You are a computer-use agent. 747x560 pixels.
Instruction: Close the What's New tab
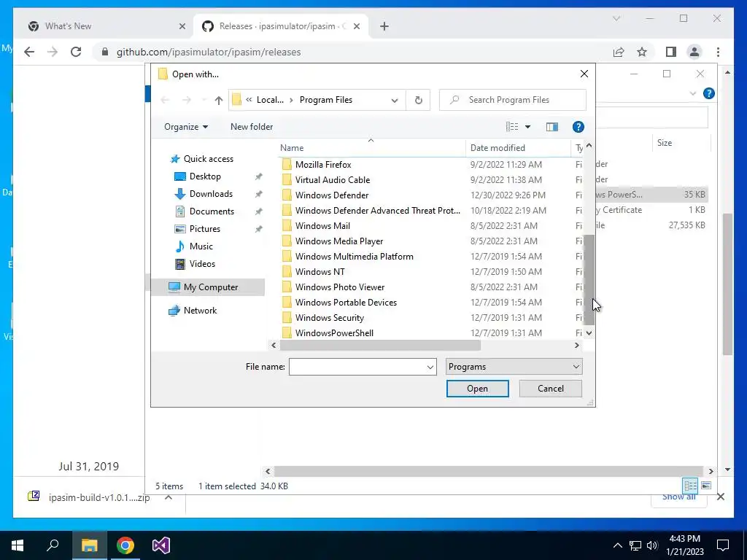[182, 26]
